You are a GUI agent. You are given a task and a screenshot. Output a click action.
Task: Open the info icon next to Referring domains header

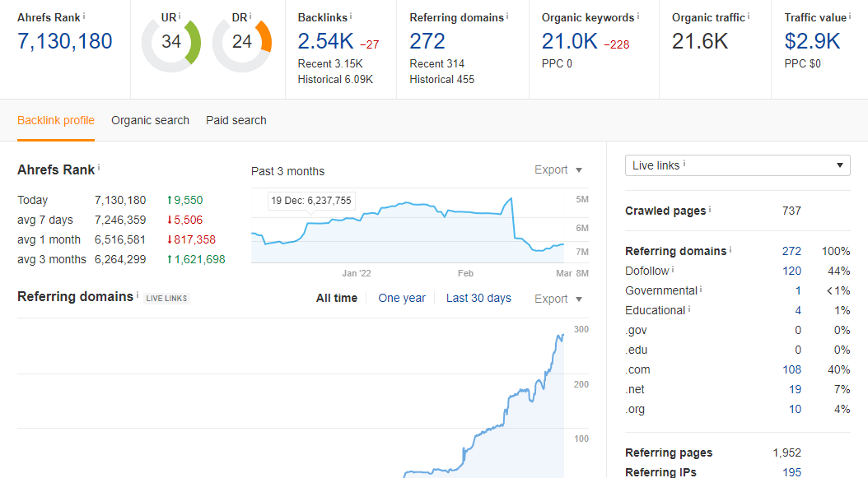click(507, 16)
